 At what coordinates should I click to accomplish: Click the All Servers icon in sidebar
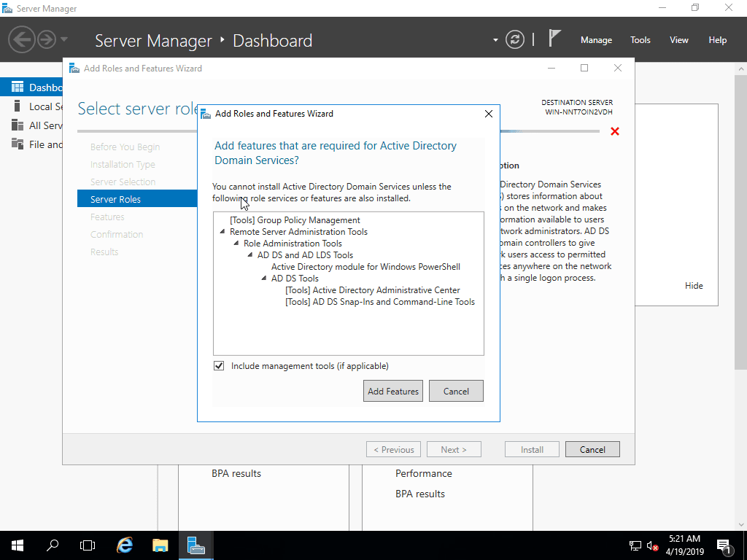click(x=18, y=125)
